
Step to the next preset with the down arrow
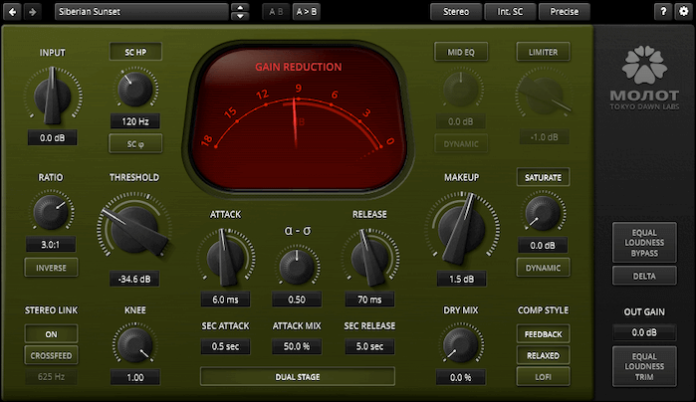point(240,16)
